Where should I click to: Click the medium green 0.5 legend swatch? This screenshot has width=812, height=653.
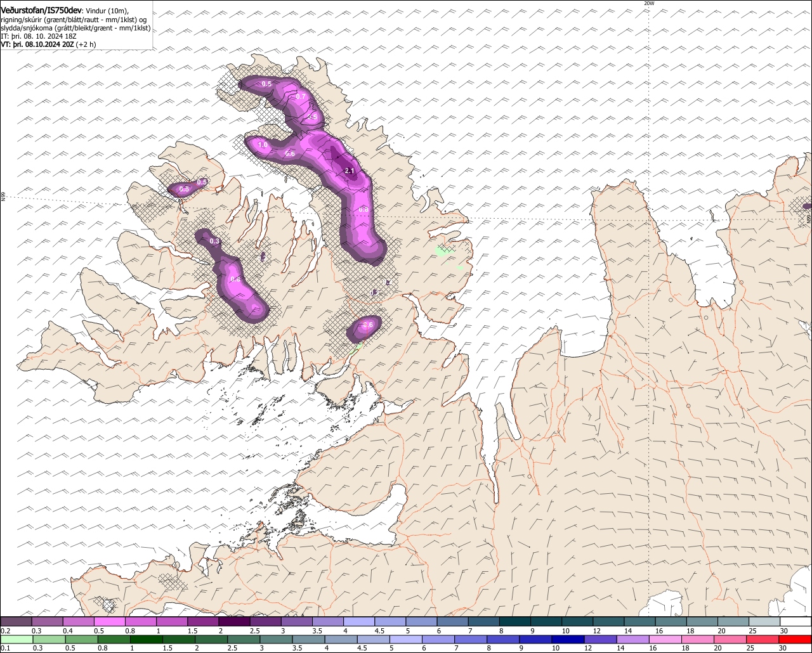[81, 639]
